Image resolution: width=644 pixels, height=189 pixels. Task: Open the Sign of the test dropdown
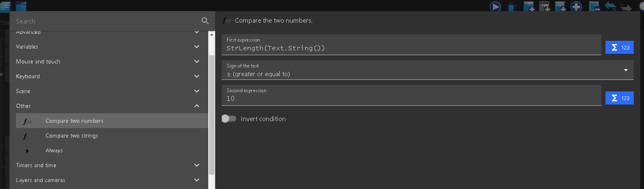point(428,70)
